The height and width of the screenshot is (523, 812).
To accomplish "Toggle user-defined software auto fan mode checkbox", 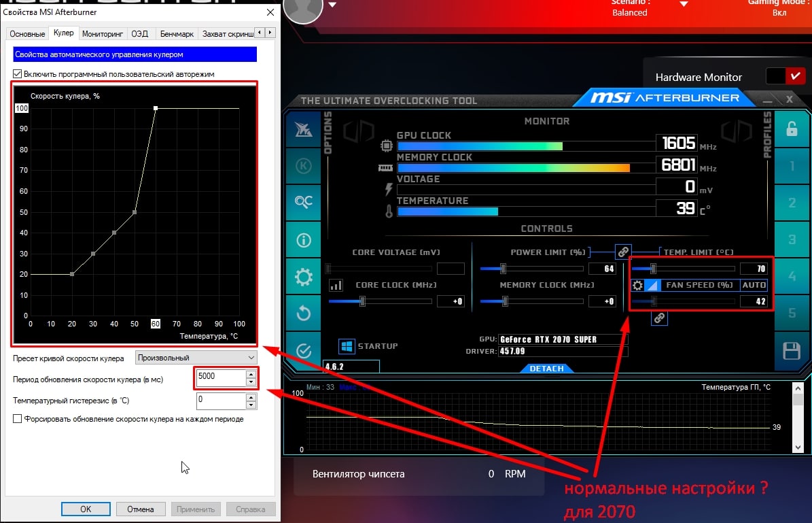I will click(17, 74).
